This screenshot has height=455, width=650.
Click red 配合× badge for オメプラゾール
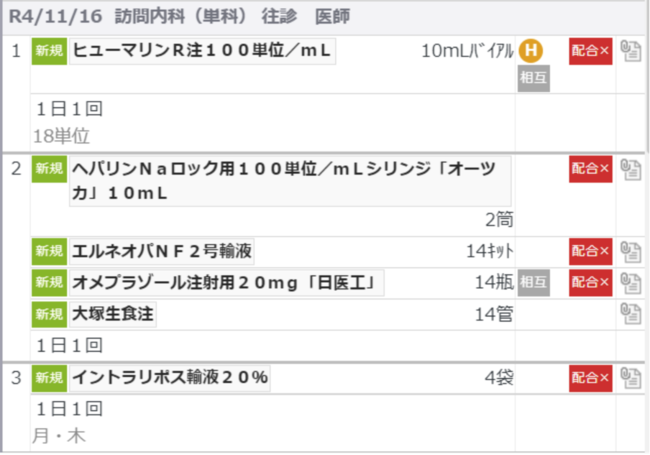[x=590, y=283]
